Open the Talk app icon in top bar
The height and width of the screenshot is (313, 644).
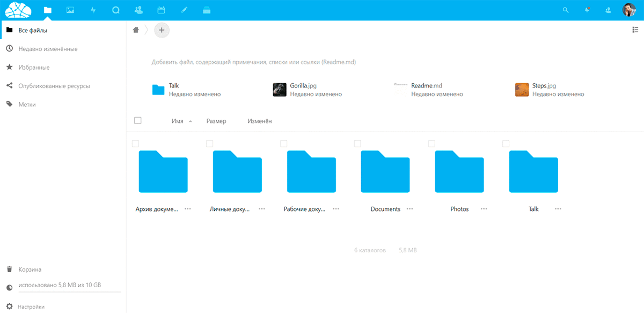[116, 10]
